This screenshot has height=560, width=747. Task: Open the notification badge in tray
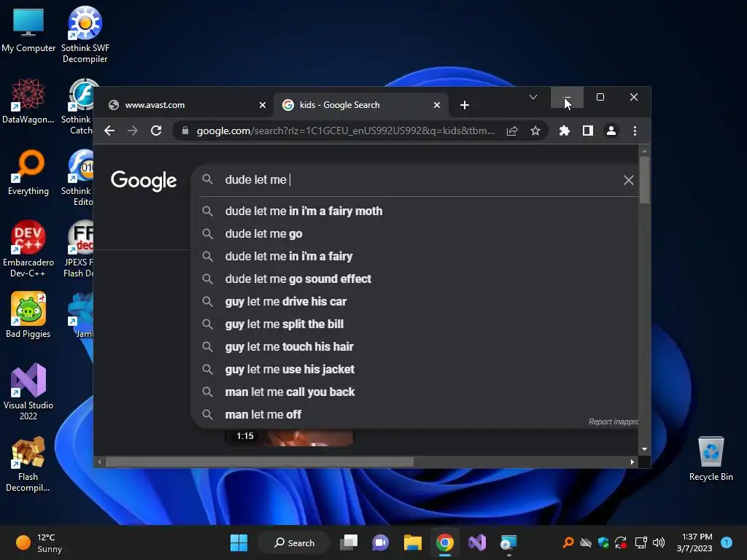click(727, 542)
